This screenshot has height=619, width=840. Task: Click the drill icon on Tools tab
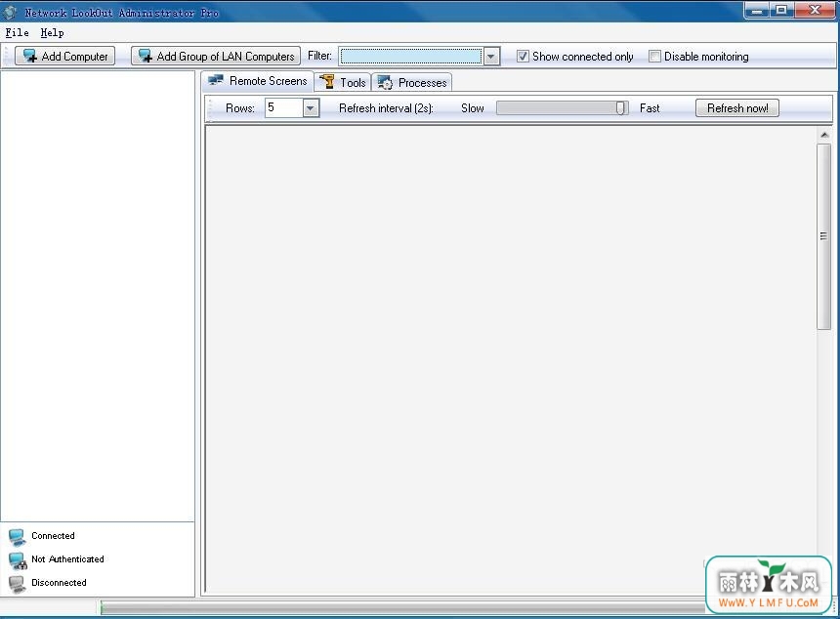coord(327,82)
